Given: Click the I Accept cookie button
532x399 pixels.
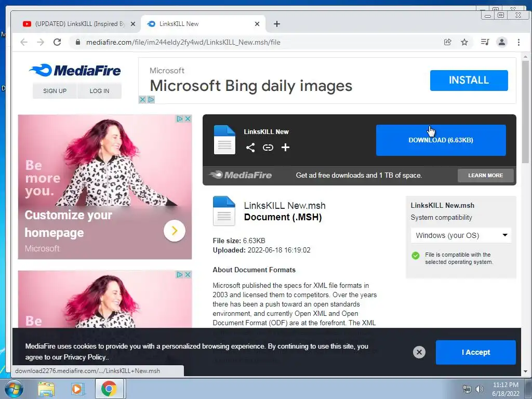Looking at the screenshot, I should pyautogui.click(x=476, y=352).
